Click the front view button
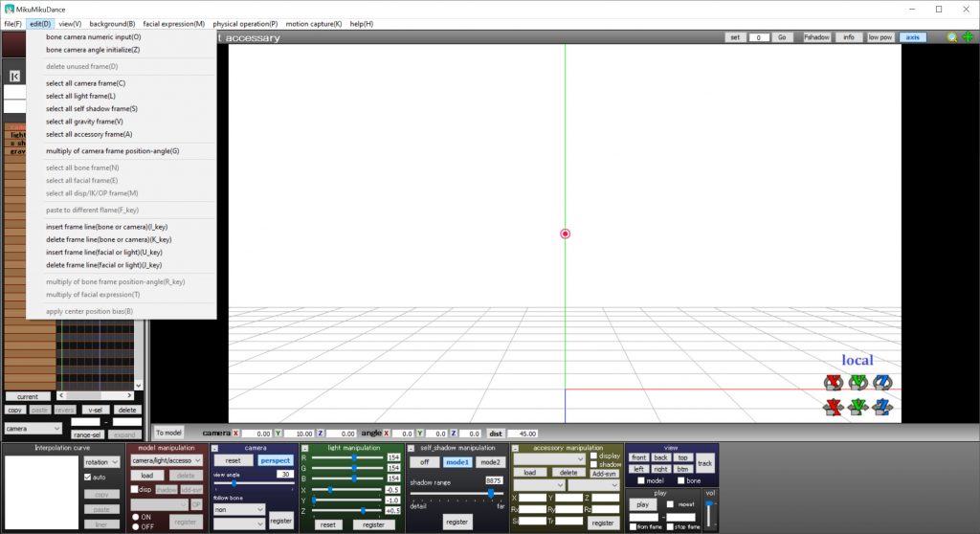980x534 pixels. point(638,457)
